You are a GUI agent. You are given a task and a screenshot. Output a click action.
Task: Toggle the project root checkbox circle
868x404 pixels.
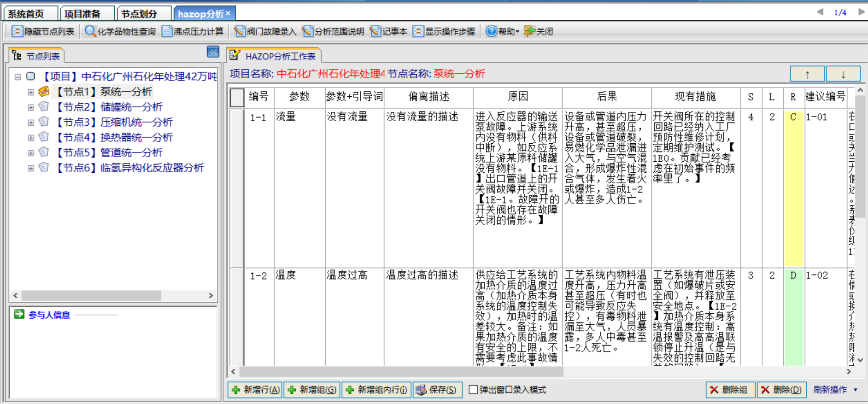[31, 76]
